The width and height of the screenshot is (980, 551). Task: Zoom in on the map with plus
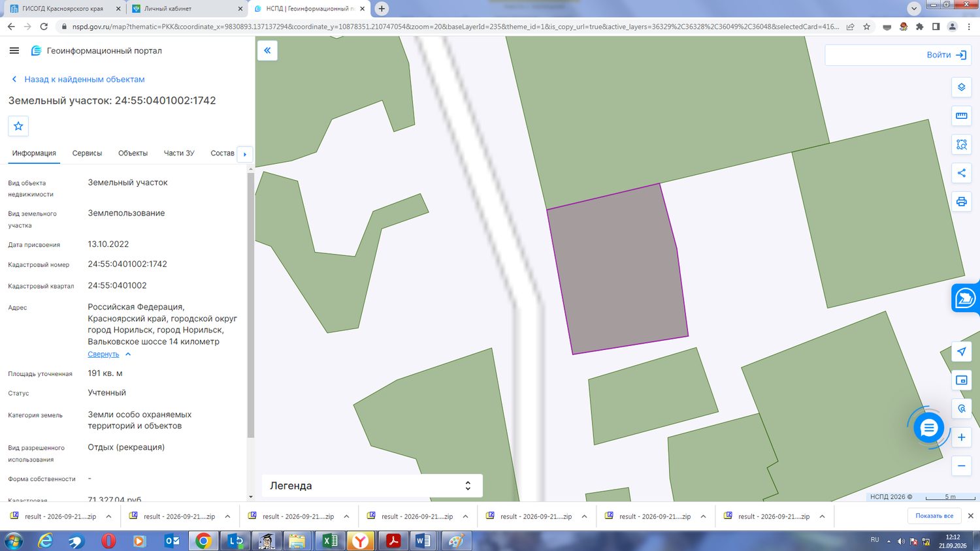(961, 437)
